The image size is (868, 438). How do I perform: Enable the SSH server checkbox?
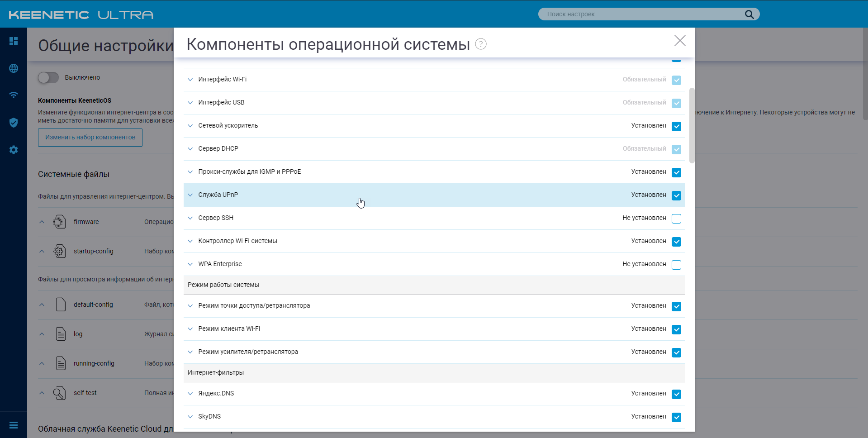(x=676, y=219)
